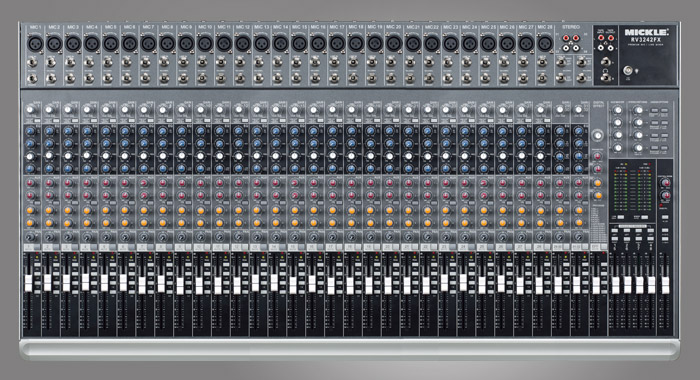Click the rightmost main mix fader cap

666,285
